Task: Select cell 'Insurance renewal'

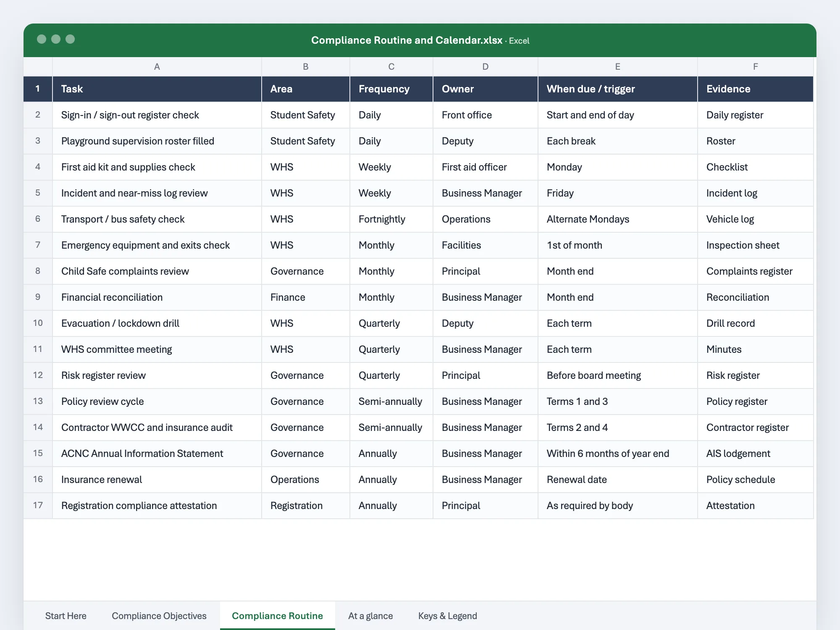Action: (157, 480)
